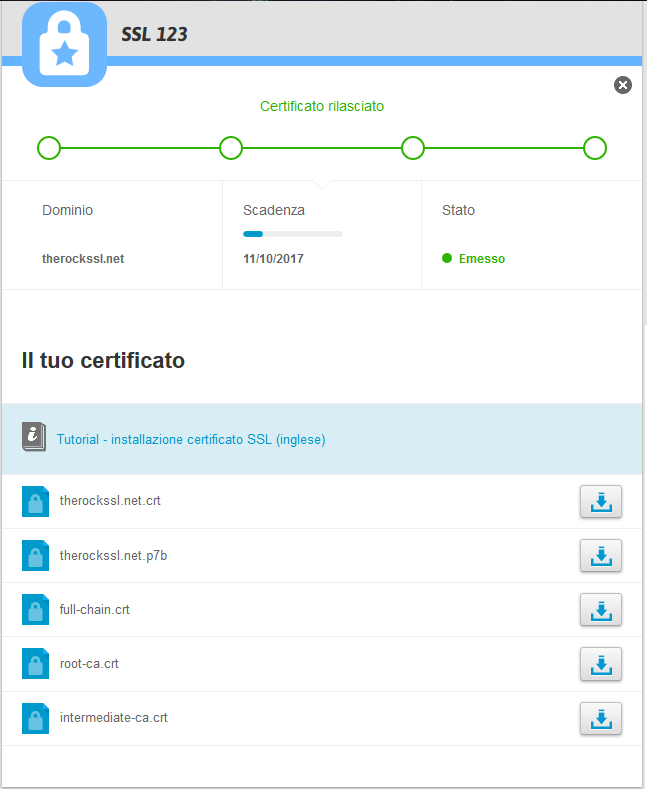This screenshot has width=649, height=800.
Task: Click the therockssl.net domain name
Action: tap(83, 259)
